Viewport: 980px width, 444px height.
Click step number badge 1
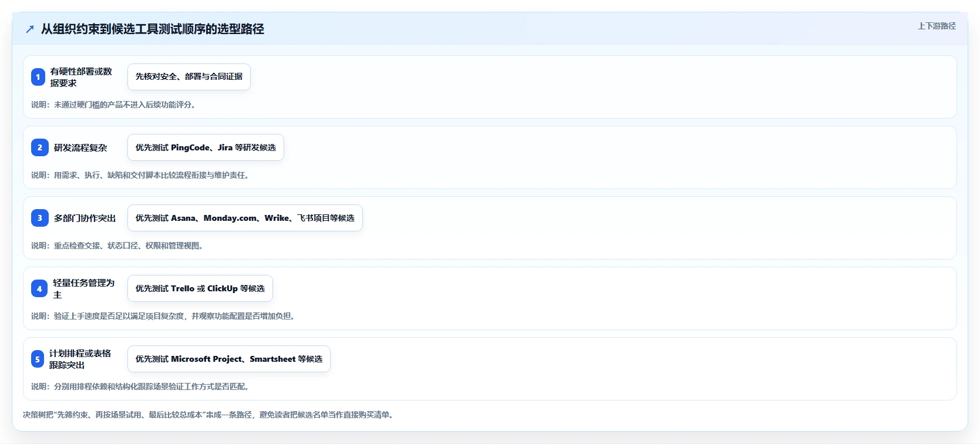pyautogui.click(x=38, y=77)
